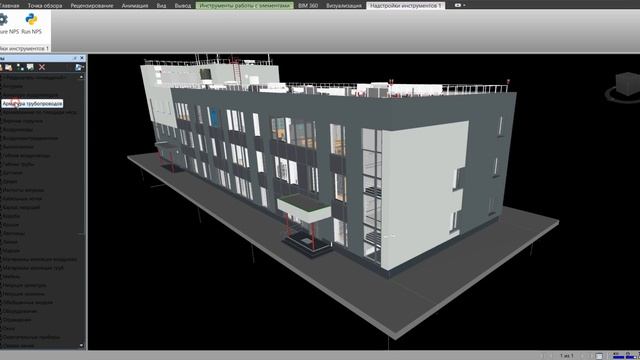The image size is (640, 360).
Task: Click the panel toolbar icon immediately left of red X
Action: (x=30, y=67)
